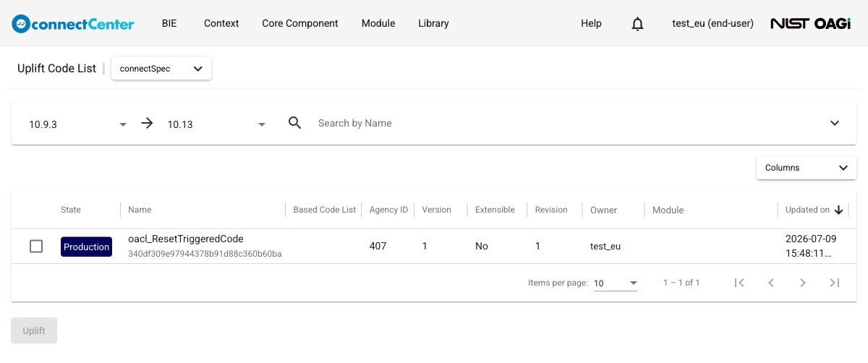Open the BIE menu
The height and width of the screenshot is (363, 868).
click(x=169, y=23)
